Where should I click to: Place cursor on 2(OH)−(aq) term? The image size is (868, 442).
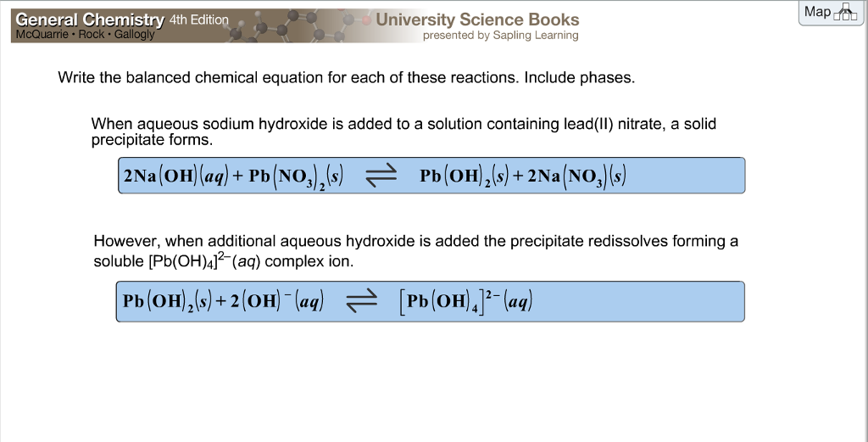click(x=277, y=301)
